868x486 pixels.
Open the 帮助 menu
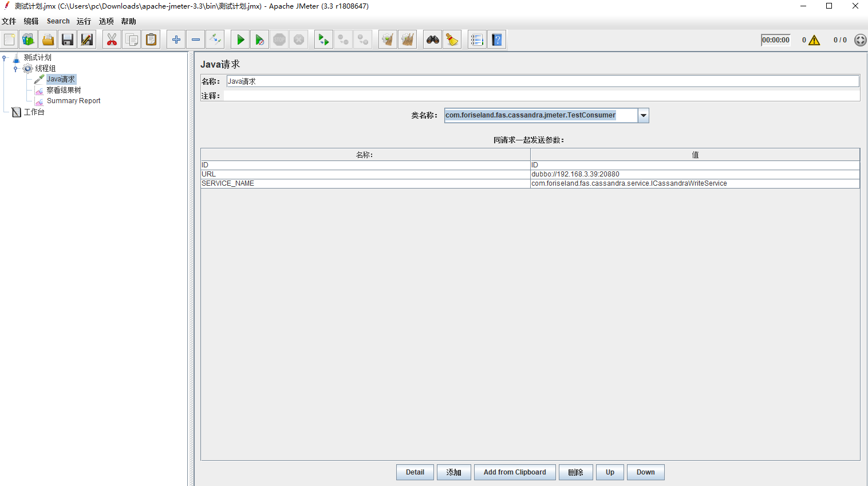coord(128,21)
